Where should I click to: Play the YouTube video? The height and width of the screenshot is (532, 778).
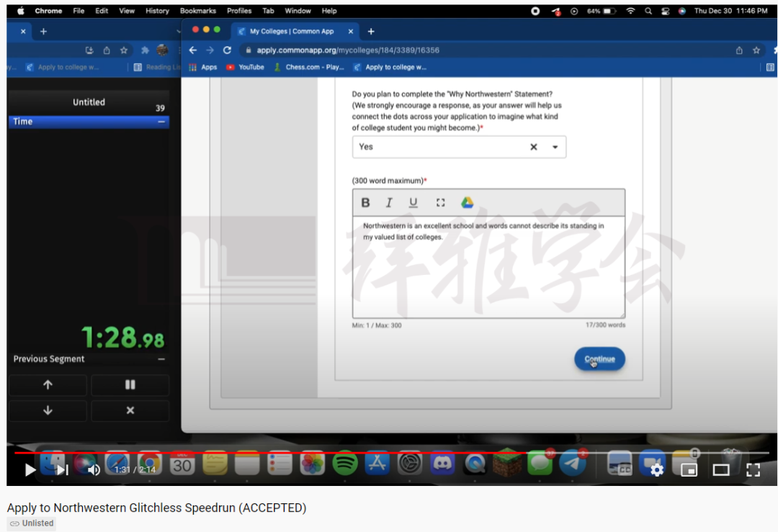pyautogui.click(x=30, y=469)
